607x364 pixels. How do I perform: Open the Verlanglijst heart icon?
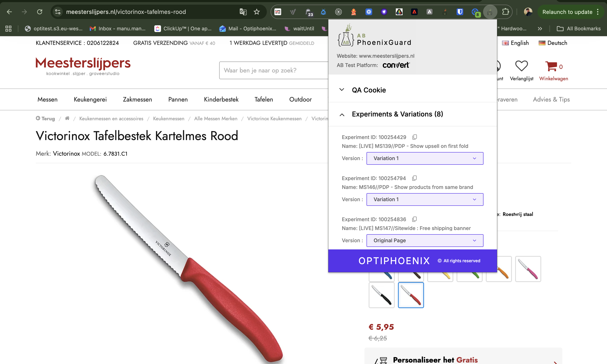pyautogui.click(x=521, y=66)
